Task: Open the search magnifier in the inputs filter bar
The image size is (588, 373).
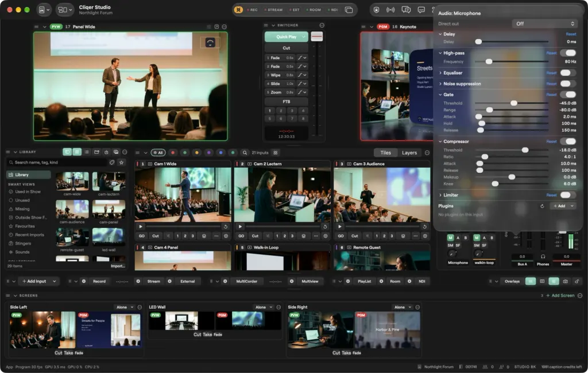Action: pyautogui.click(x=245, y=153)
